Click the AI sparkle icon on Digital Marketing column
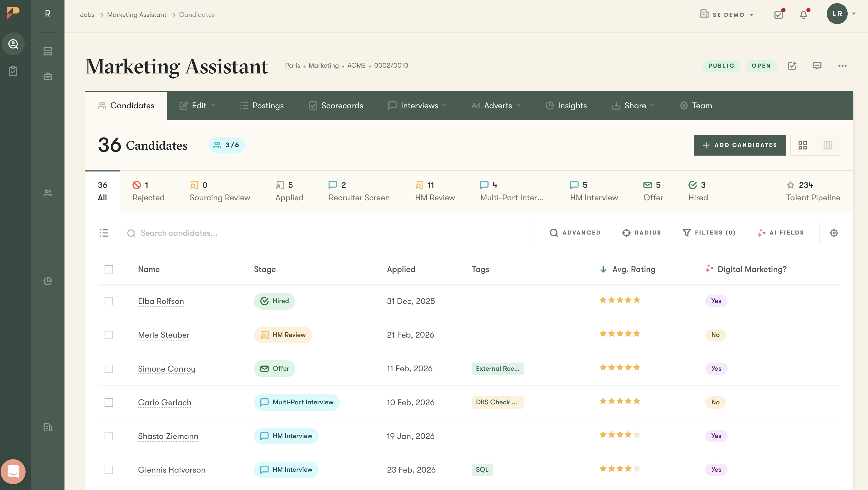Viewport: 868px width, 490px height. click(x=709, y=269)
